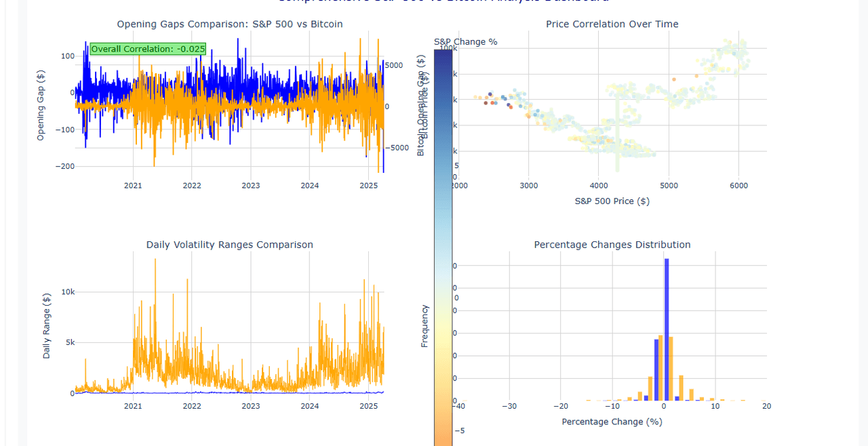Click the "Opening Gap ($)" y-axis label
The height and width of the screenshot is (446, 868).
tap(41, 105)
